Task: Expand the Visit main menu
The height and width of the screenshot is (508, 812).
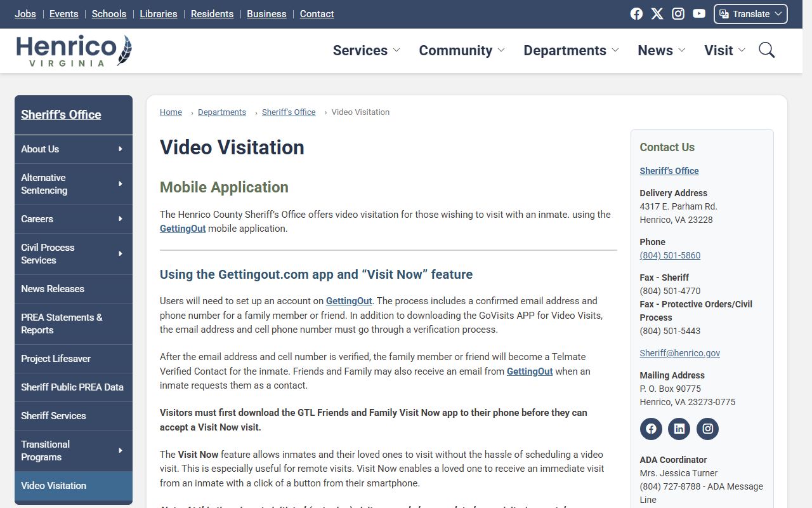Action: click(724, 50)
